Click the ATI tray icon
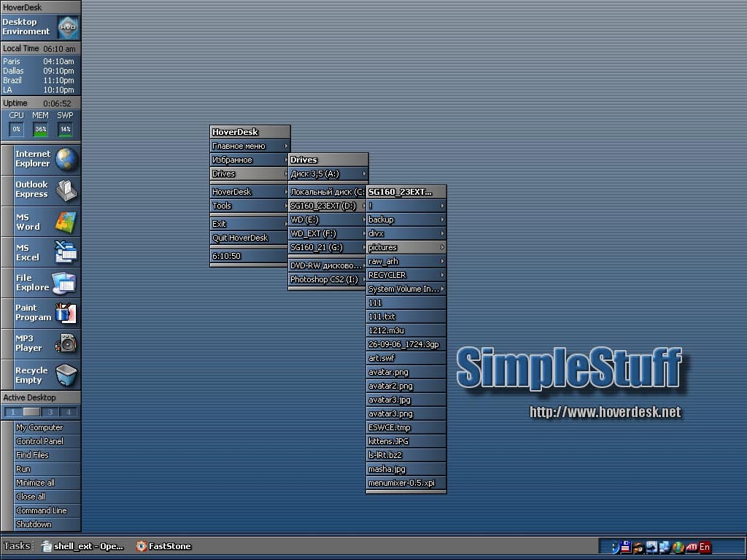Image resolution: width=747 pixels, height=560 pixels. (692, 547)
